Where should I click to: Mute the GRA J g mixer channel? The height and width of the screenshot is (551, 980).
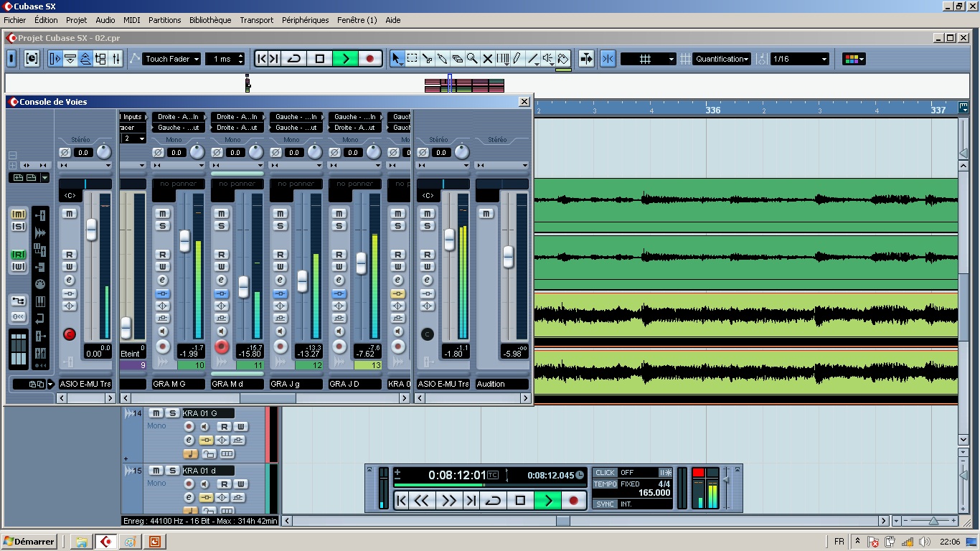[281, 214]
